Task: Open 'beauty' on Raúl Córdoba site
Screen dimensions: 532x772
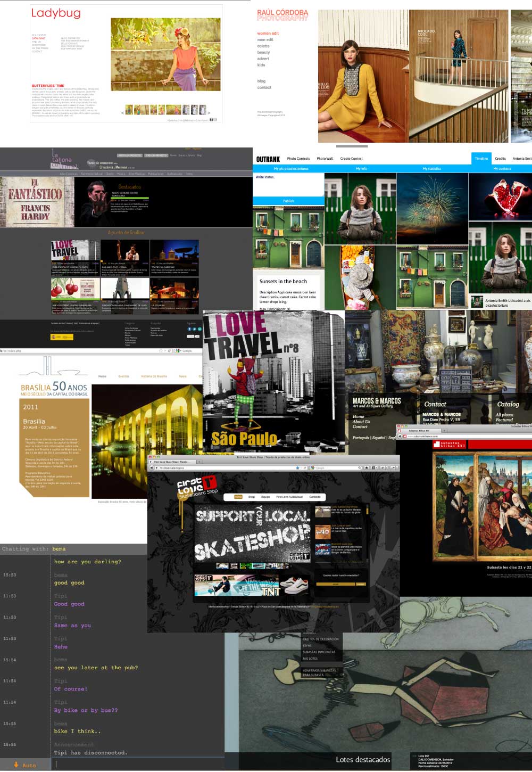Action: pyautogui.click(x=263, y=53)
